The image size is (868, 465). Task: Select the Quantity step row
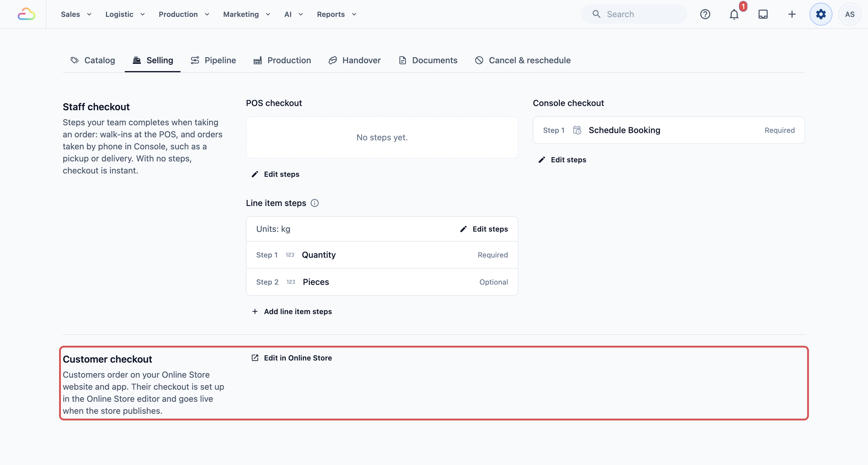[382, 255]
